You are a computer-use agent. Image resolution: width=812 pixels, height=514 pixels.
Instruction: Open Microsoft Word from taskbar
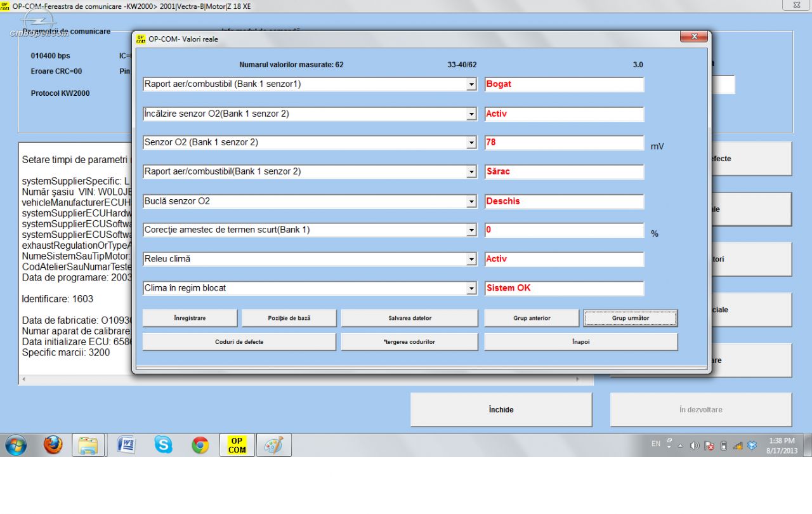pos(126,445)
